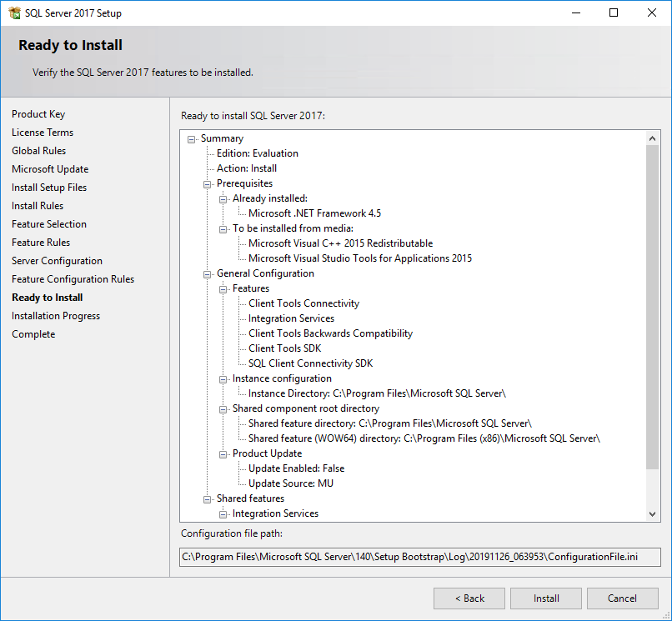672x621 pixels.
Task: Select Product Key step in sidebar
Action: tap(38, 114)
